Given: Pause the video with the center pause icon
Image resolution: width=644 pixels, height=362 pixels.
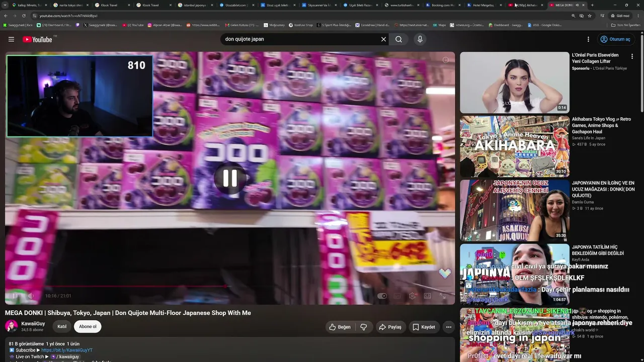Looking at the screenshot, I should coord(230,178).
